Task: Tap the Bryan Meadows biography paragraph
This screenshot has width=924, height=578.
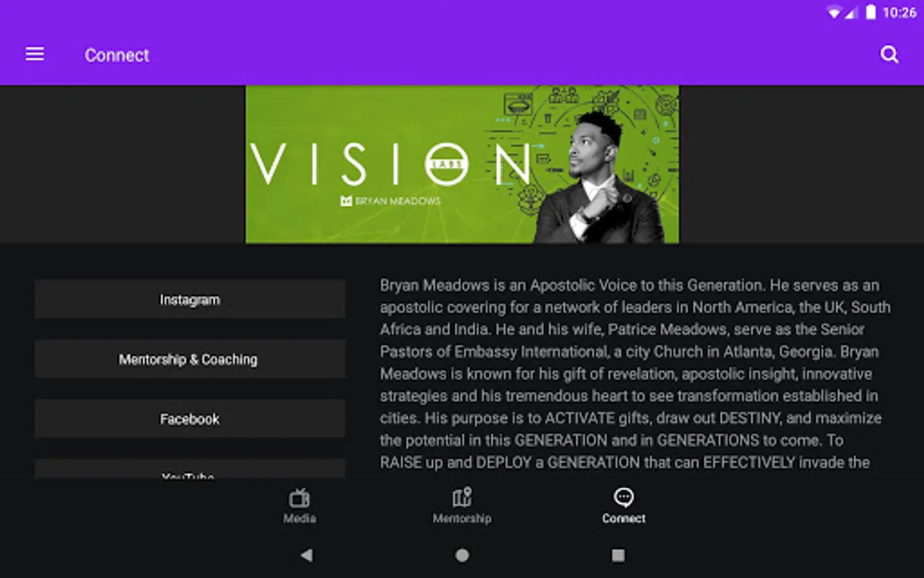Action: [635, 374]
